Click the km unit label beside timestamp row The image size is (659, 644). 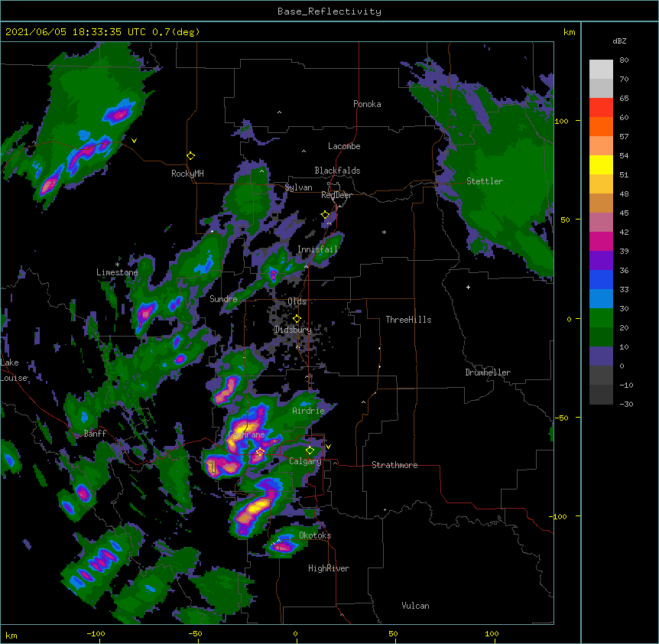[570, 32]
